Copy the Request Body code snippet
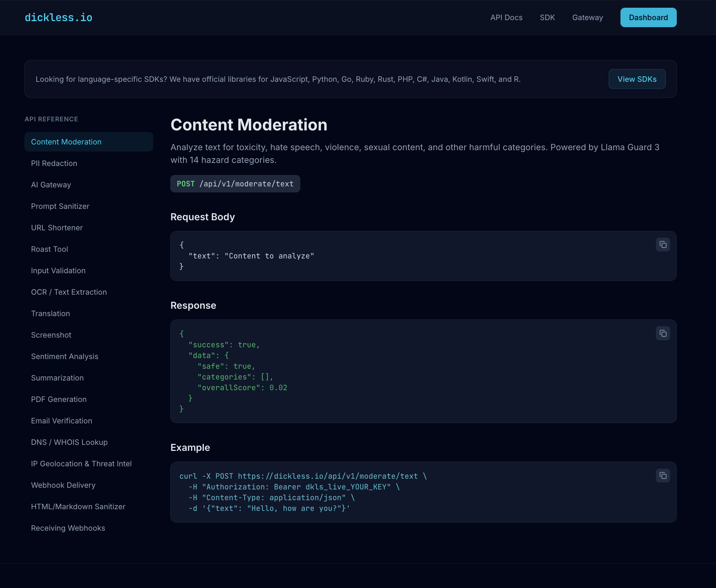716x588 pixels. coord(663,244)
